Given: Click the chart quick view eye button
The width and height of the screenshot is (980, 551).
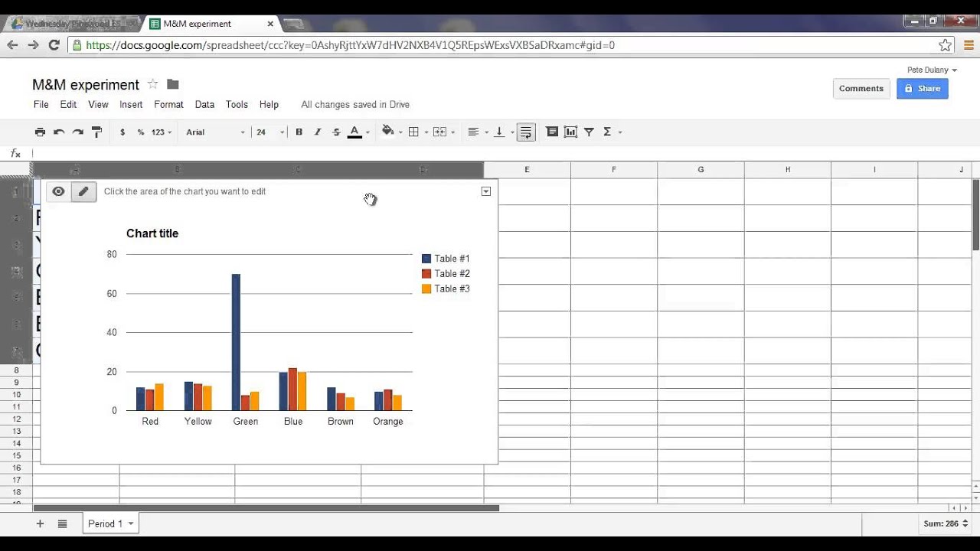Looking at the screenshot, I should click(58, 191).
